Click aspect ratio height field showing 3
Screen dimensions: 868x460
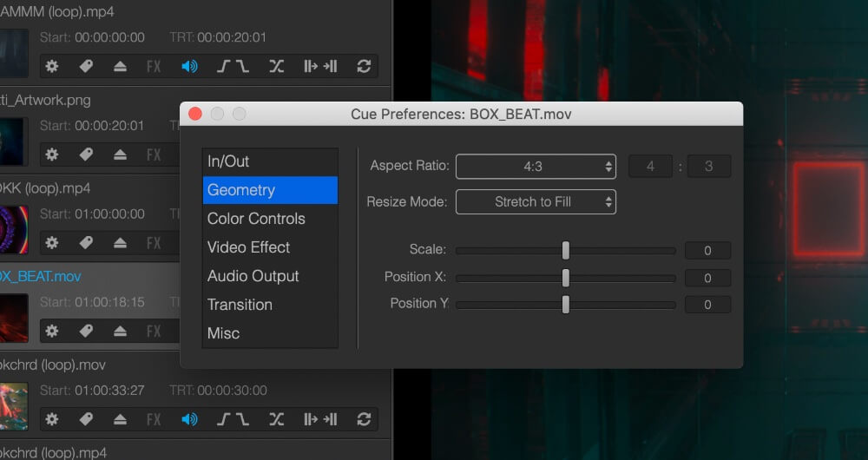coord(708,166)
